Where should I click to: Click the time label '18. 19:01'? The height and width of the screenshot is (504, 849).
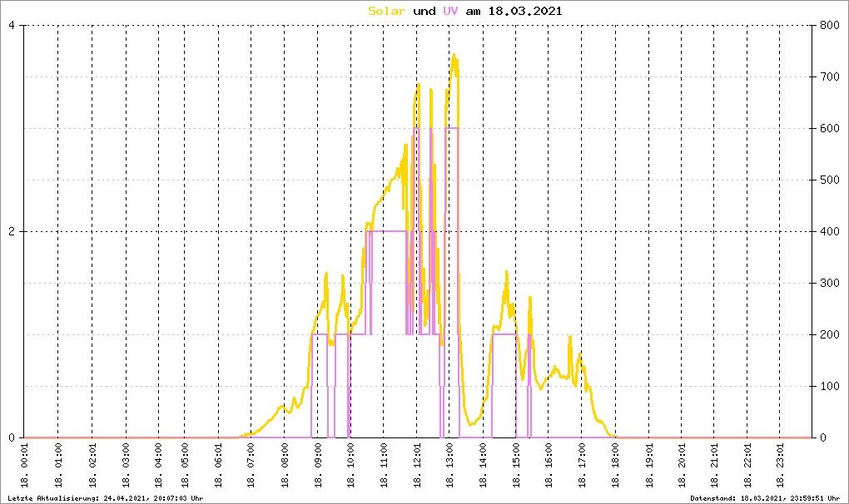pyautogui.click(x=649, y=466)
